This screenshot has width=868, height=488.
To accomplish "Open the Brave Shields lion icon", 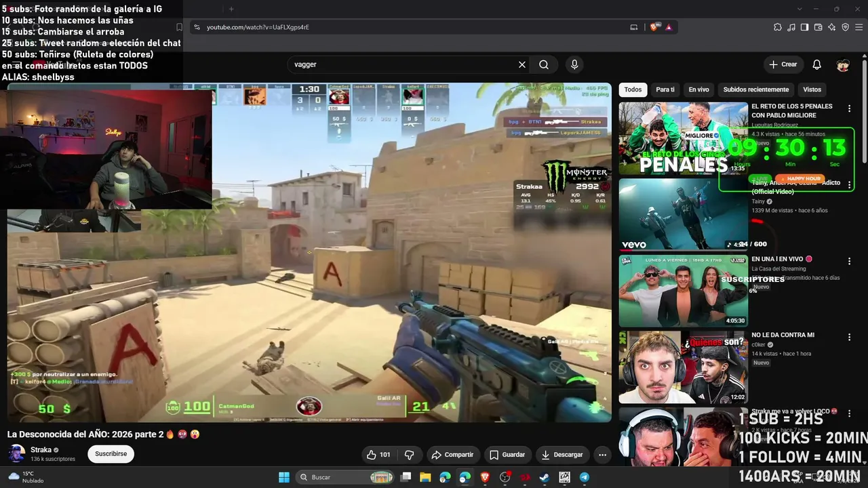I will click(654, 27).
